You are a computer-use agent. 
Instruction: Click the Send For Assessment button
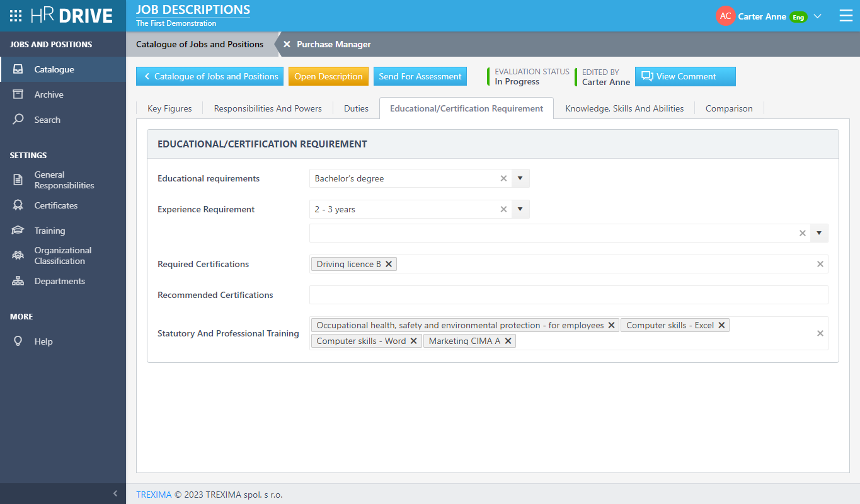420,76
